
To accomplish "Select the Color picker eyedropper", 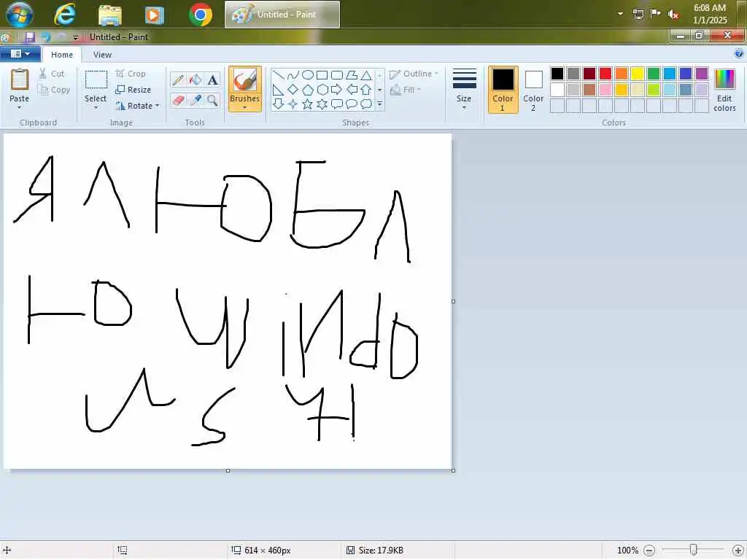I will pyautogui.click(x=196, y=100).
